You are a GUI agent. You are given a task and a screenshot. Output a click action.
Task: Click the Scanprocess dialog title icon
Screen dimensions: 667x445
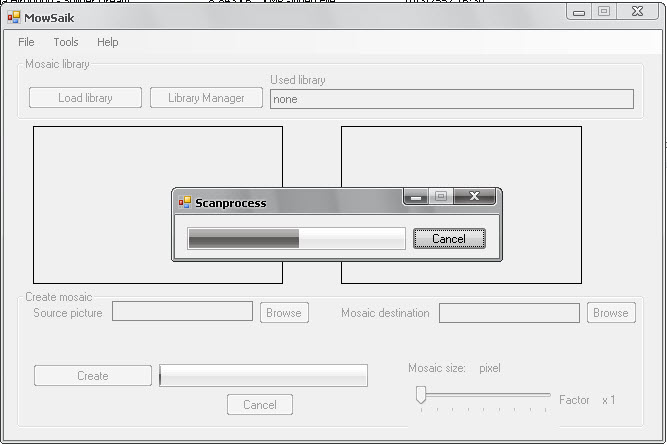[x=184, y=202]
